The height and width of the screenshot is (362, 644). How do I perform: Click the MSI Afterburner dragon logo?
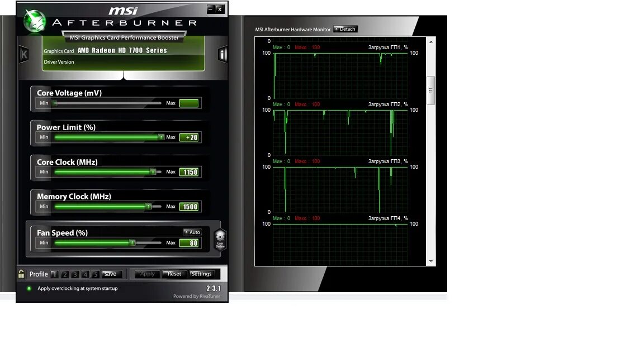(x=35, y=21)
